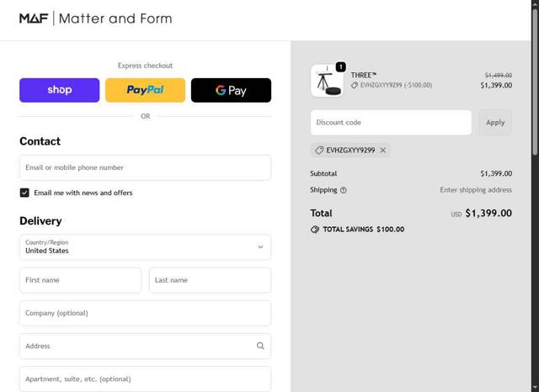This screenshot has width=539, height=392.
Task: Choose Google Pay express checkout
Action: [231, 90]
